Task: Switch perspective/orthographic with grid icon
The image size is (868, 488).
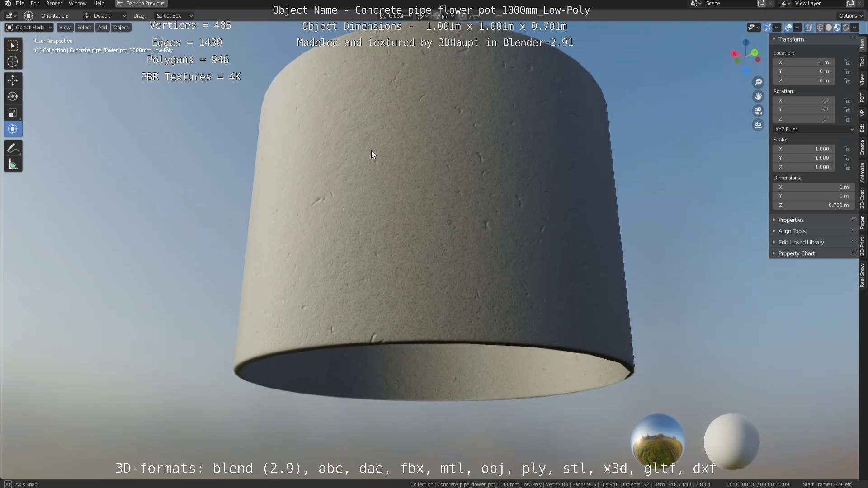Action: [758, 125]
